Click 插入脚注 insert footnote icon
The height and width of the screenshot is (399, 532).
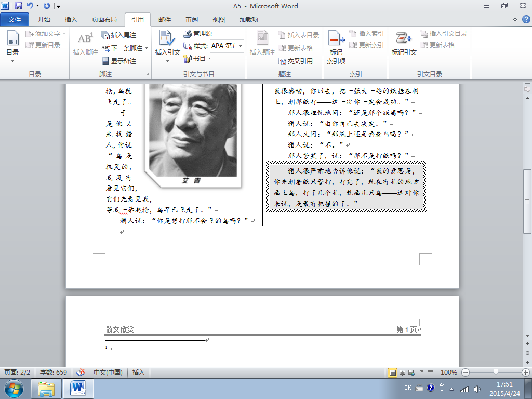tap(86, 45)
